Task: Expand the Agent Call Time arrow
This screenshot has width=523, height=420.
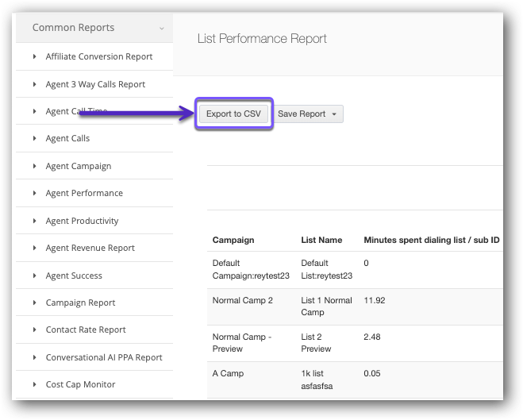Action: (x=34, y=111)
